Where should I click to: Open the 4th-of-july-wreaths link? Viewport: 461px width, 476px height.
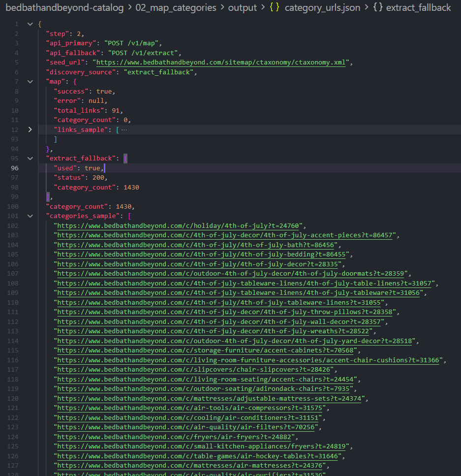point(213,331)
